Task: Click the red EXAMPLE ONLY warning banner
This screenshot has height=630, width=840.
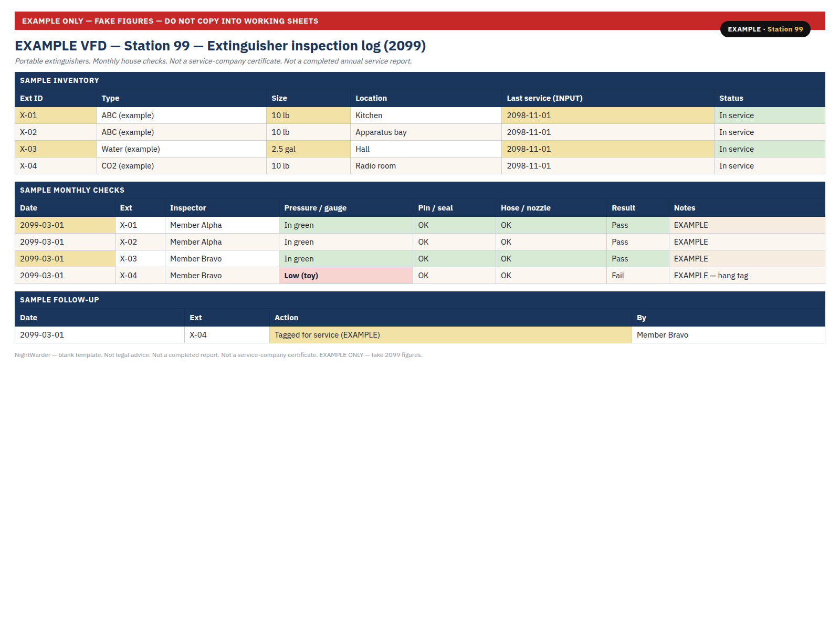Action: (420, 21)
